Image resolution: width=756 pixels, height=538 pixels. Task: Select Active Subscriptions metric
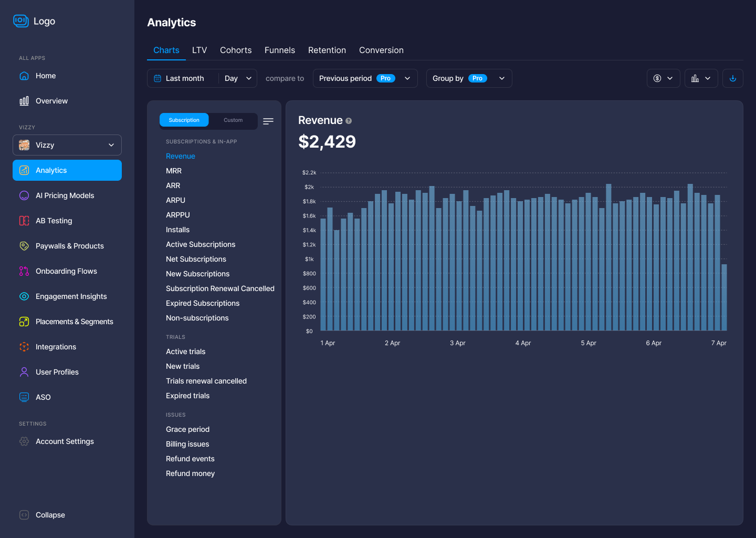pyautogui.click(x=201, y=244)
